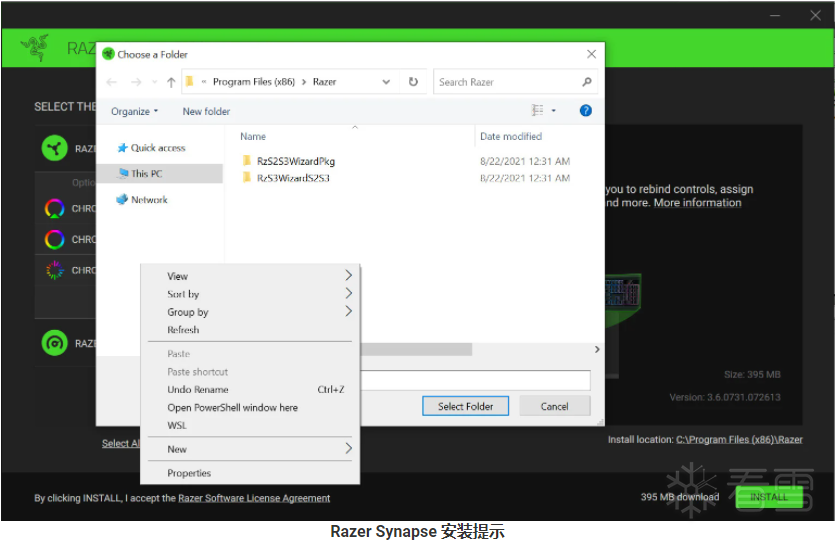The image size is (836, 543).
Task: Click the search magnifier icon
Action: pos(586,82)
